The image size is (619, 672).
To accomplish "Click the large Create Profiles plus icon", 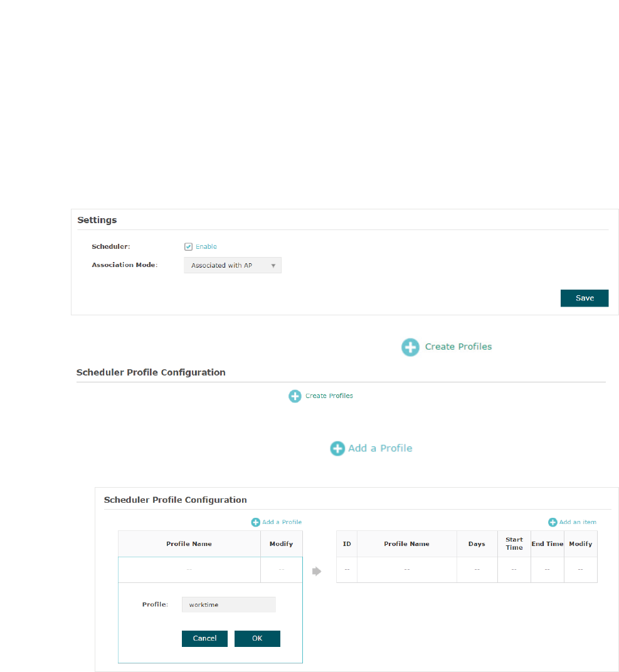I will 410,347.
